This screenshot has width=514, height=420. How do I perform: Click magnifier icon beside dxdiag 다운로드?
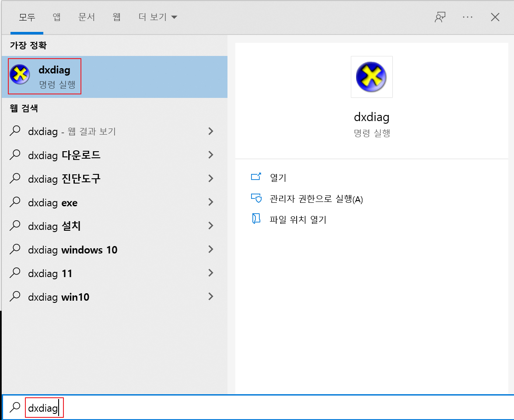tap(15, 155)
